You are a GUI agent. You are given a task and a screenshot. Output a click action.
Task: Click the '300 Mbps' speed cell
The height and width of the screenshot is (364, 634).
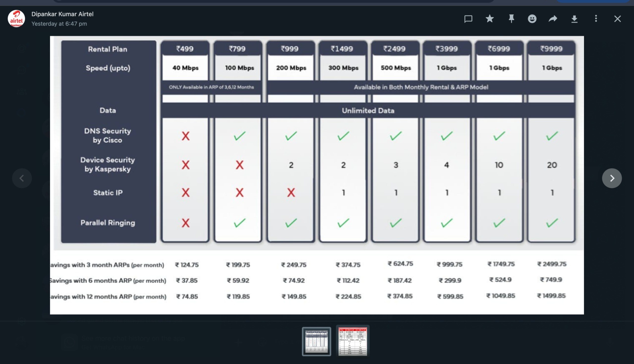(x=343, y=68)
